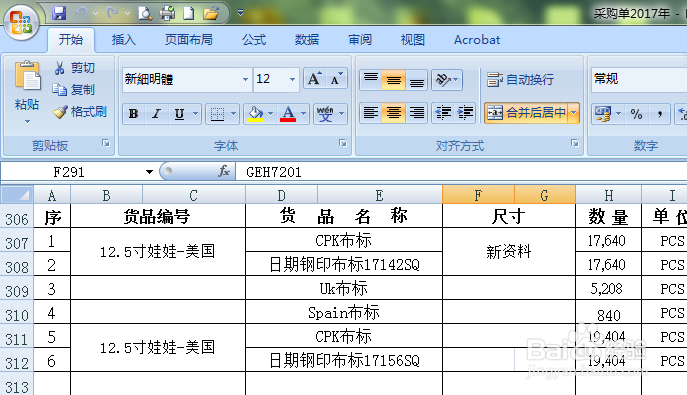687x395 pixels.
Task: Apply yellow fill color
Action: pos(255,114)
